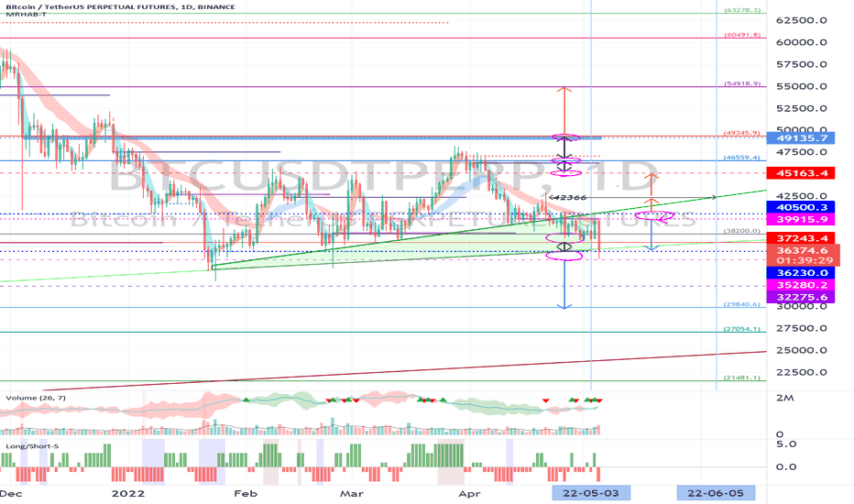
Task: Click the 22-06-05 date marker
Action: coord(716,493)
